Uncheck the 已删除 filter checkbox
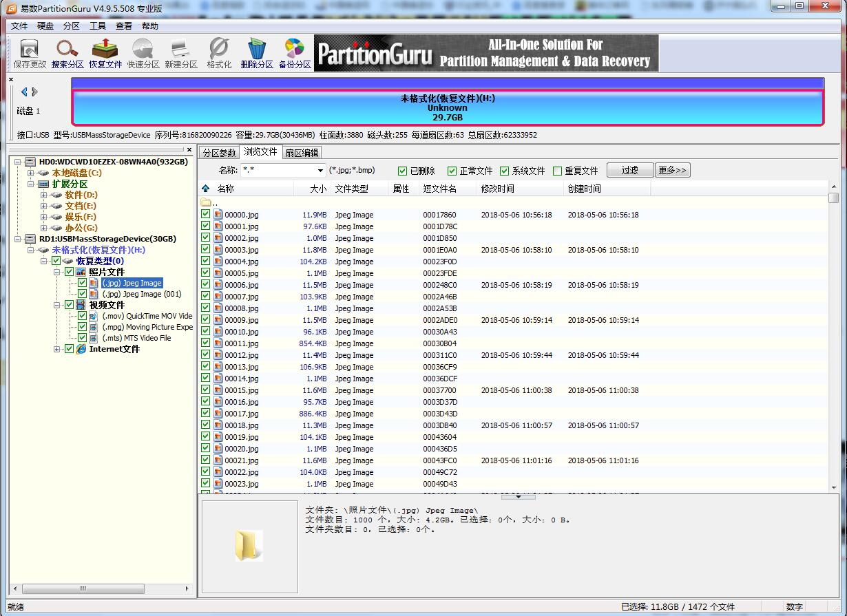 [x=403, y=171]
